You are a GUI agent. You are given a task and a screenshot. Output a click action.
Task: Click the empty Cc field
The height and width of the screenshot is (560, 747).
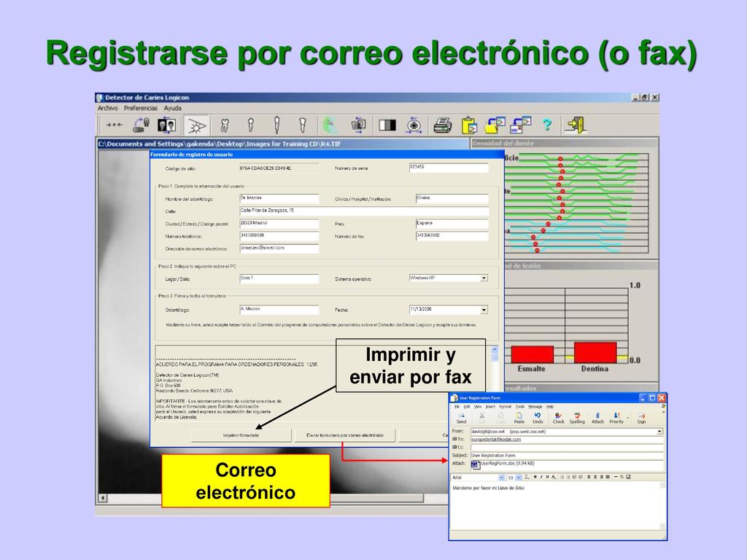(x=567, y=448)
